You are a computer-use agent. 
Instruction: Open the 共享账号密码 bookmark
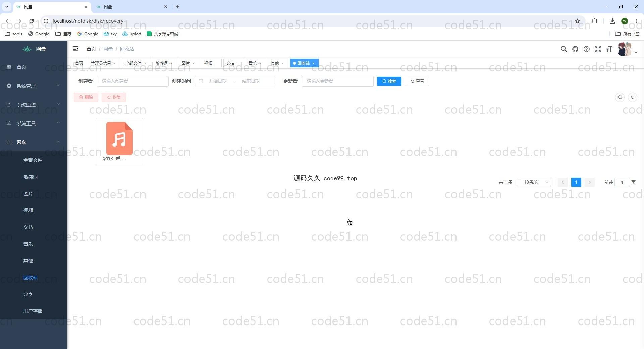click(x=162, y=34)
